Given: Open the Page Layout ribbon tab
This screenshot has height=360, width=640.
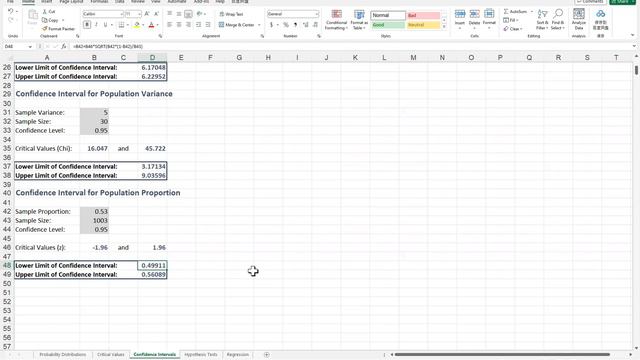Looking at the screenshot, I should (71, 2).
